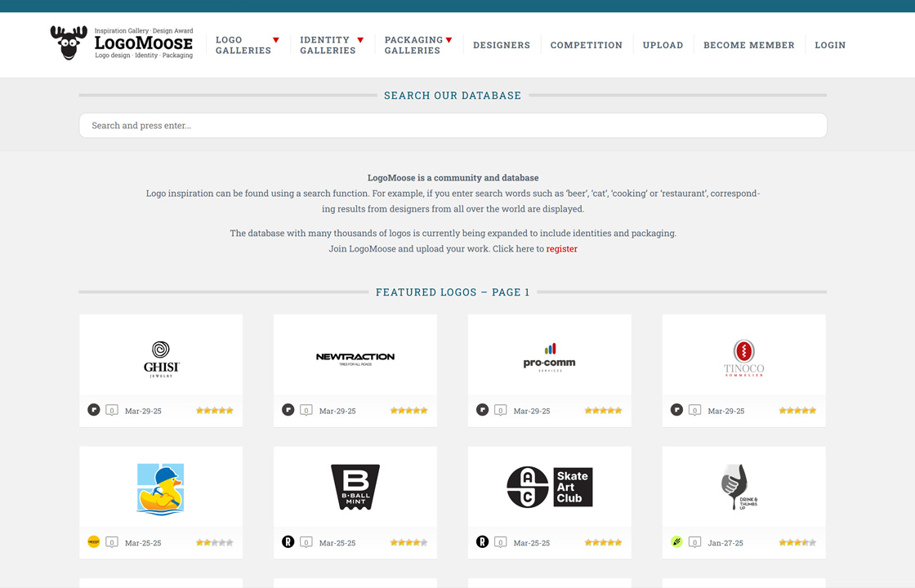The height and width of the screenshot is (588, 915).
Task: Open the GHISI Jewelry logo thumbnail
Action: 161,355
